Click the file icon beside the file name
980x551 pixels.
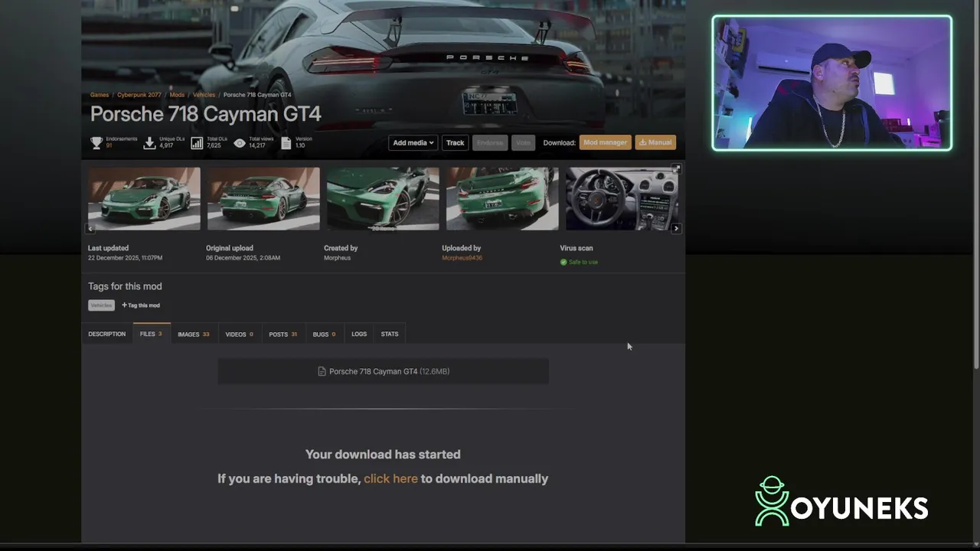[322, 371]
